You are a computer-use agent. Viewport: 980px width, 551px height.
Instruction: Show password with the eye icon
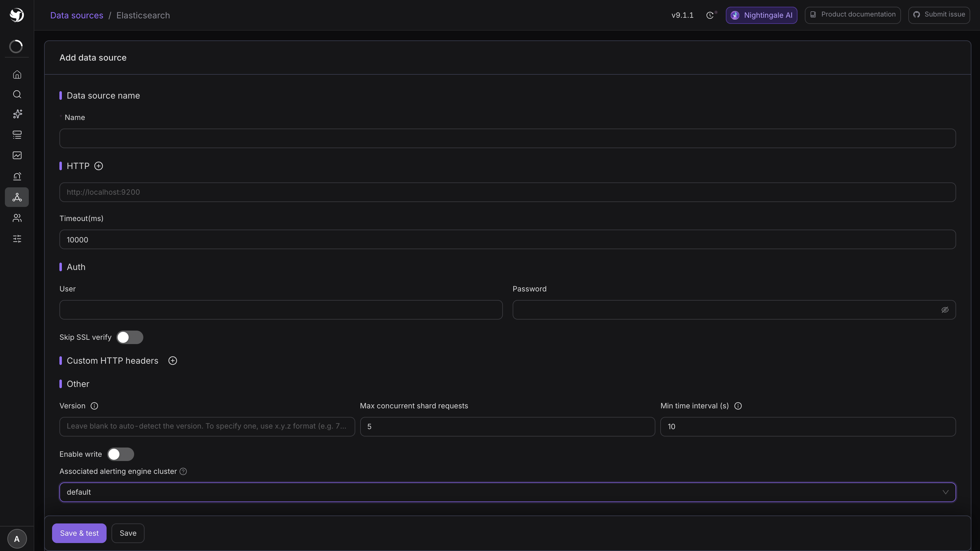click(945, 310)
